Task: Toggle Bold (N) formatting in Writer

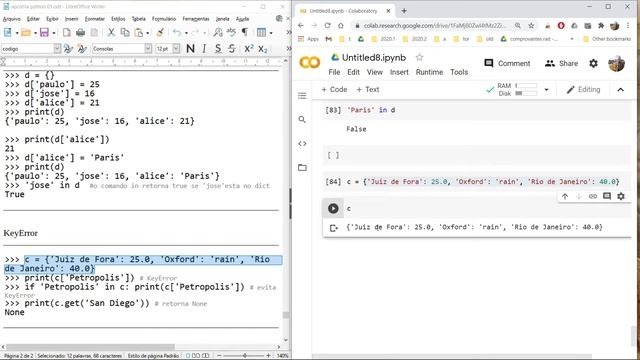Action: 190,49
